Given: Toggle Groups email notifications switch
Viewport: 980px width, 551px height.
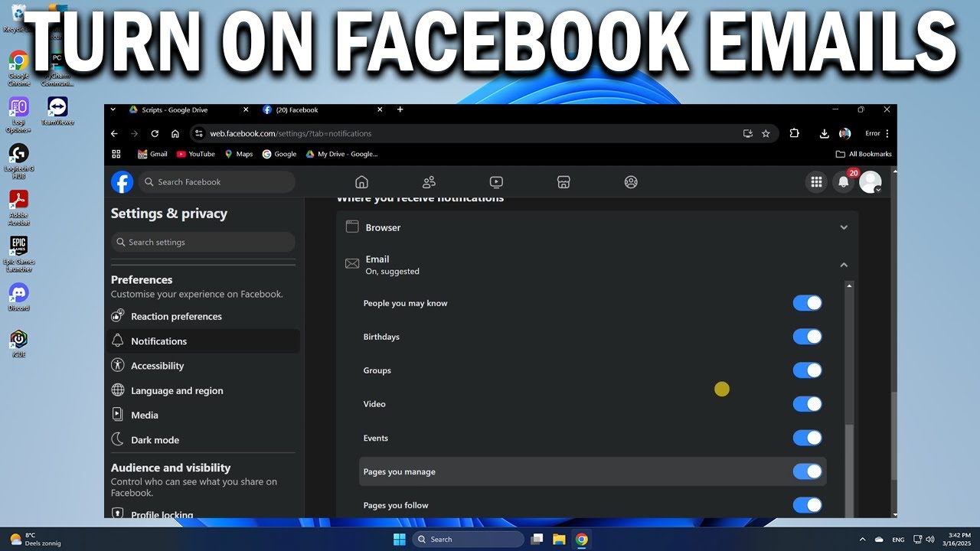Looking at the screenshot, I should coord(807,370).
